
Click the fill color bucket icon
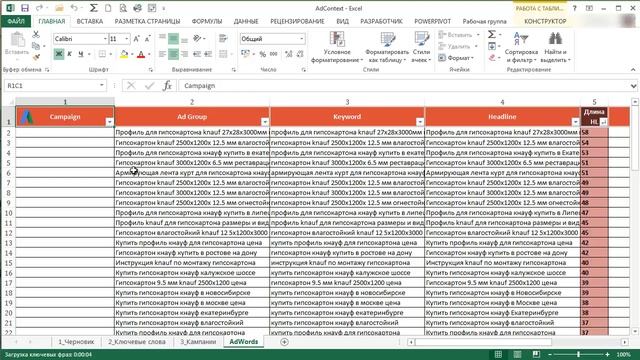pyautogui.click(x=124, y=54)
